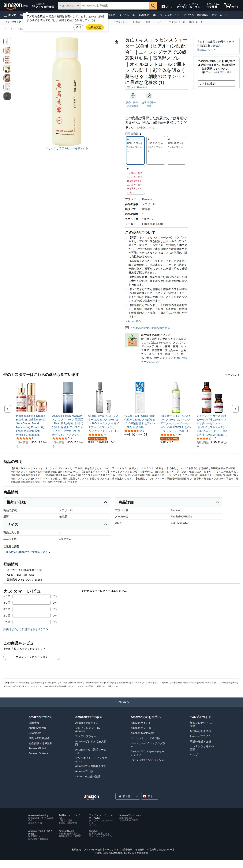Open ホーム&キッチン in the nav bar
Image resolution: width=243 pixels, height=868 pixels.
170,15
